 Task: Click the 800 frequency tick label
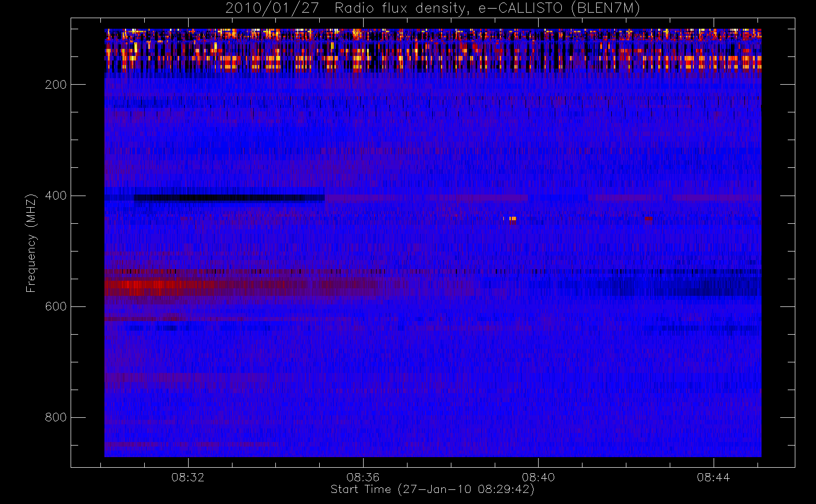[55, 417]
